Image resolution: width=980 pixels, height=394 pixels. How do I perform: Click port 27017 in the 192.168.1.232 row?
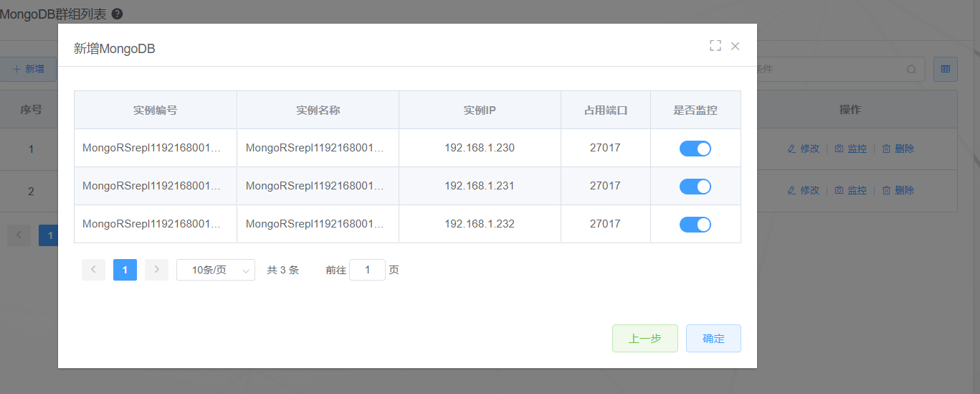pos(605,224)
